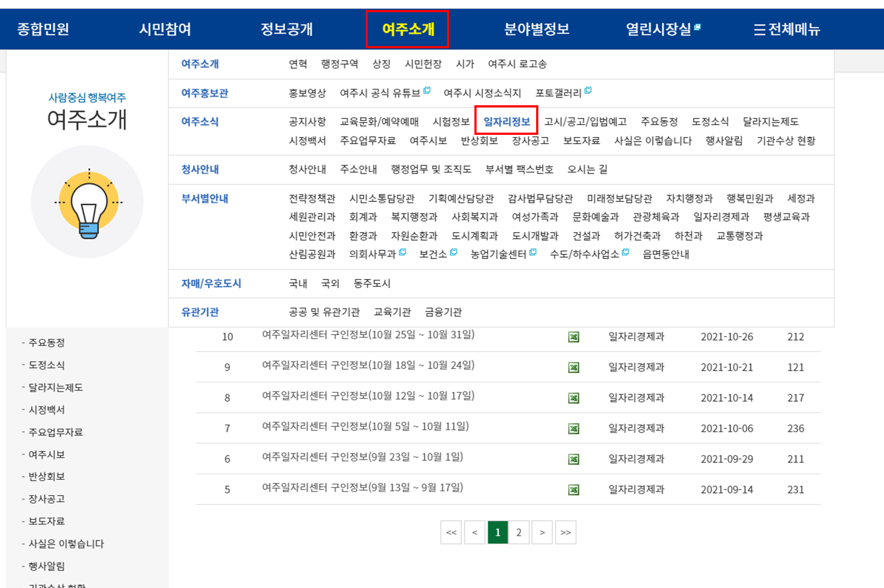The image size is (884, 588).
Task: Open post 여주일자리센터 구인정보(10월 18일 ~ 10월 24일)
Action: click(x=368, y=365)
